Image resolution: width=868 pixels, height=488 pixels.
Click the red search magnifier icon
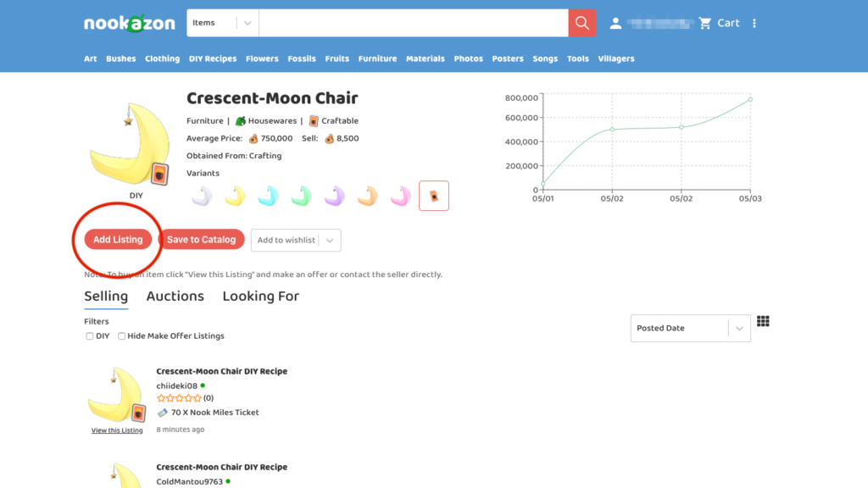[x=581, y=23]
